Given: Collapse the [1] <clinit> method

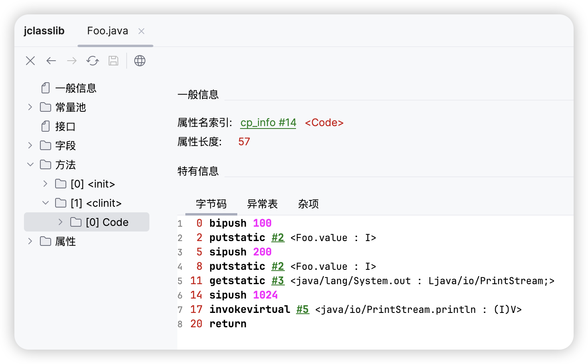Looking at the screenshot, I should tap(45, 203).
